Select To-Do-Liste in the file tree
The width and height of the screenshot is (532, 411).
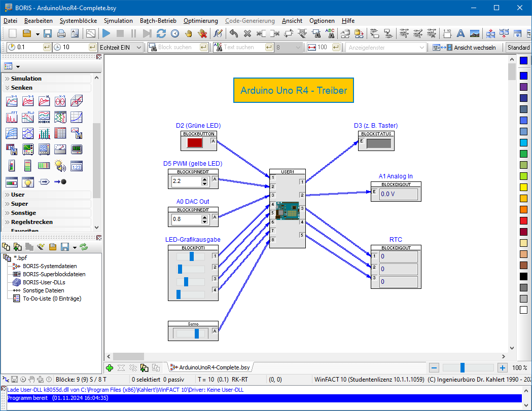tap(52, 299)
